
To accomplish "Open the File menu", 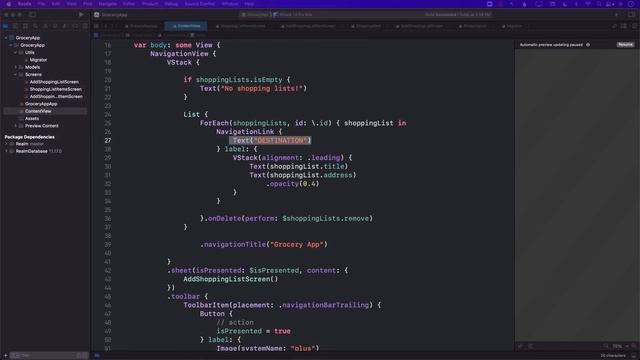I will [x=41, y=4].
